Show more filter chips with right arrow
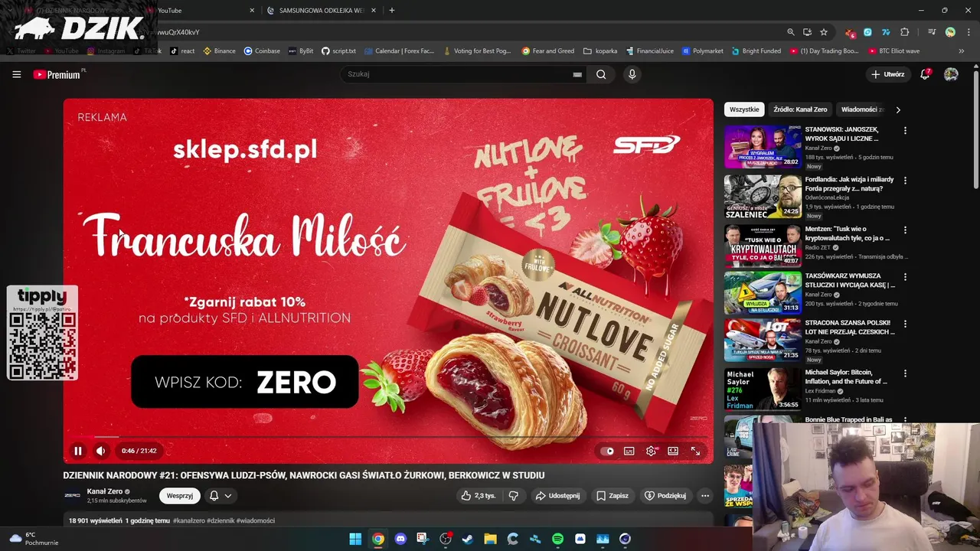 coord(898,109)
